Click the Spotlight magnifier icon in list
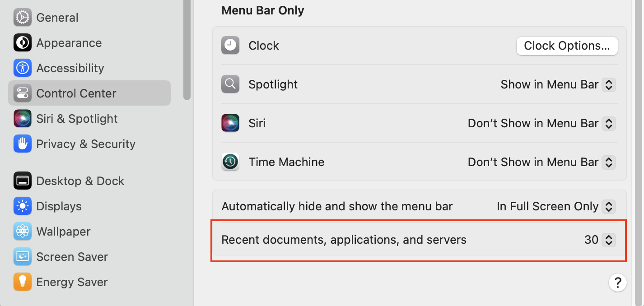The width and height of the screenshot is (644, 306). click(x=230, y=84)
